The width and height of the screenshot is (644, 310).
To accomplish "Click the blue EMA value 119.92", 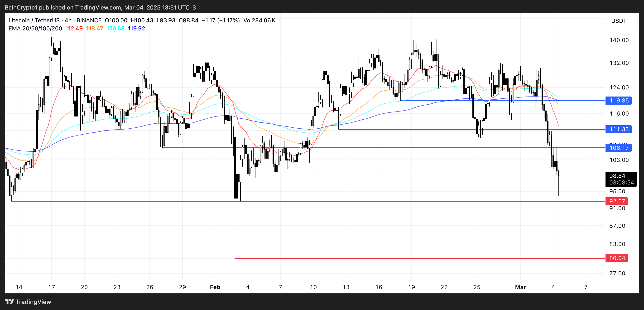I will click(136, 29).
